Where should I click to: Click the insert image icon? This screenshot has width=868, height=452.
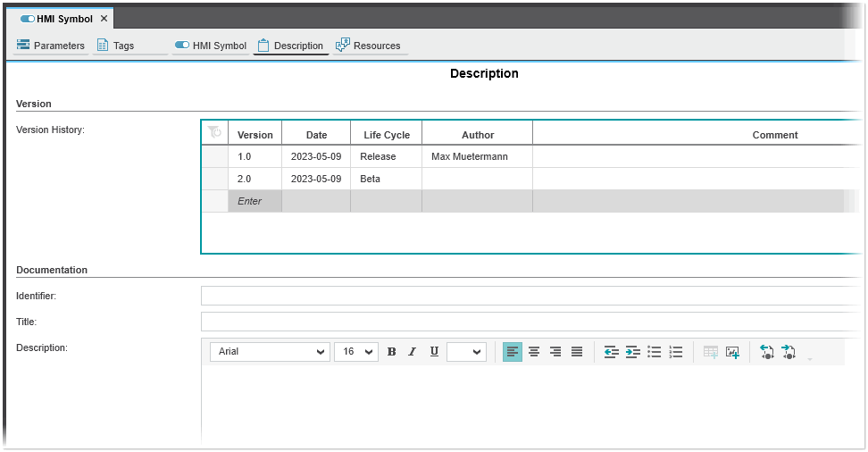point(732,352)
